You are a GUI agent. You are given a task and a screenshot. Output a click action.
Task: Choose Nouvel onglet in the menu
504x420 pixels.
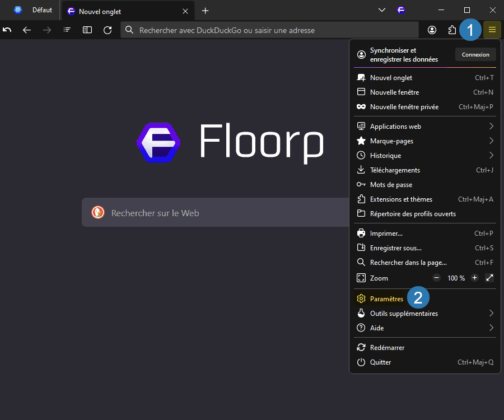tap(425, 78)
